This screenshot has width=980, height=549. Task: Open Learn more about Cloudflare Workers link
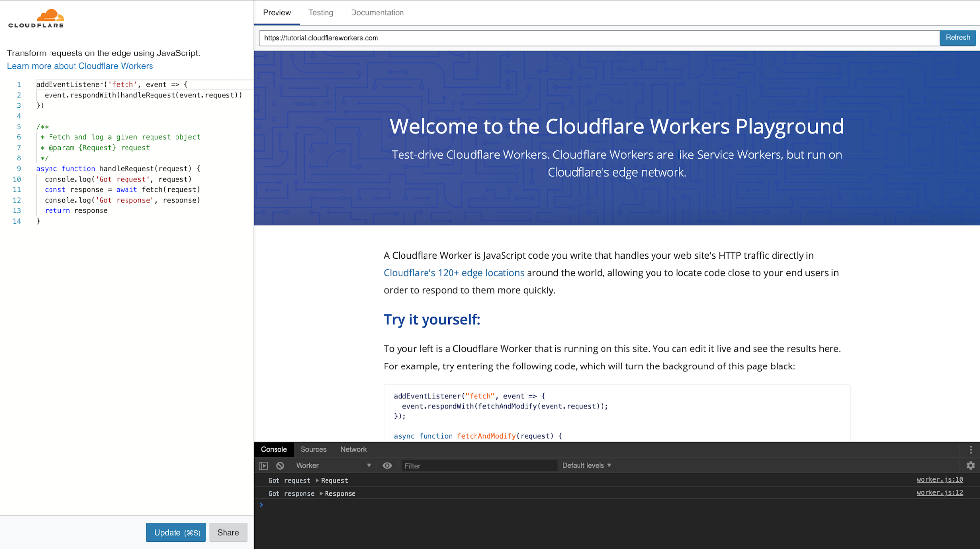pos(80,66)
